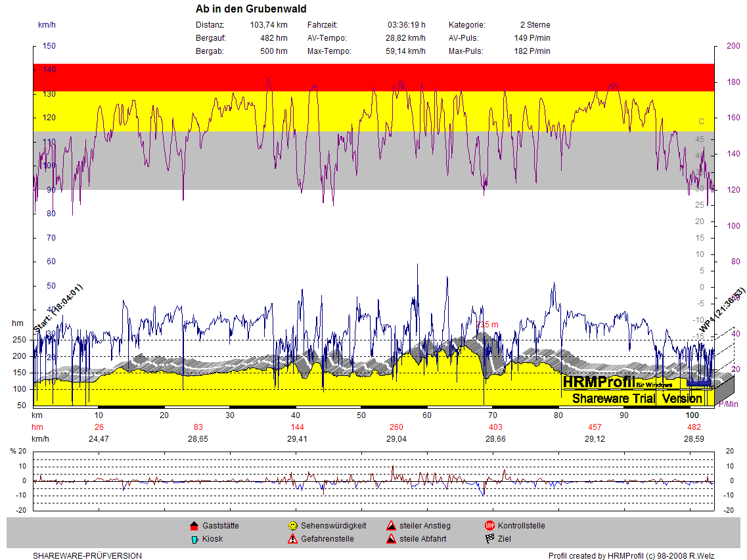Viewport: 747px width, 560px height.
Task: Click the Kategorie value '2 Sterne'
Action: point(535,25)
